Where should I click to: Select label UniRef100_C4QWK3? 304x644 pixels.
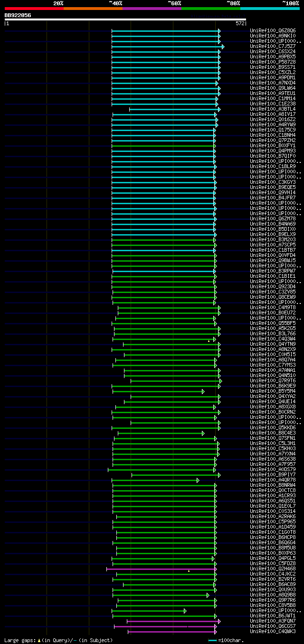click(x=273, y=632)
